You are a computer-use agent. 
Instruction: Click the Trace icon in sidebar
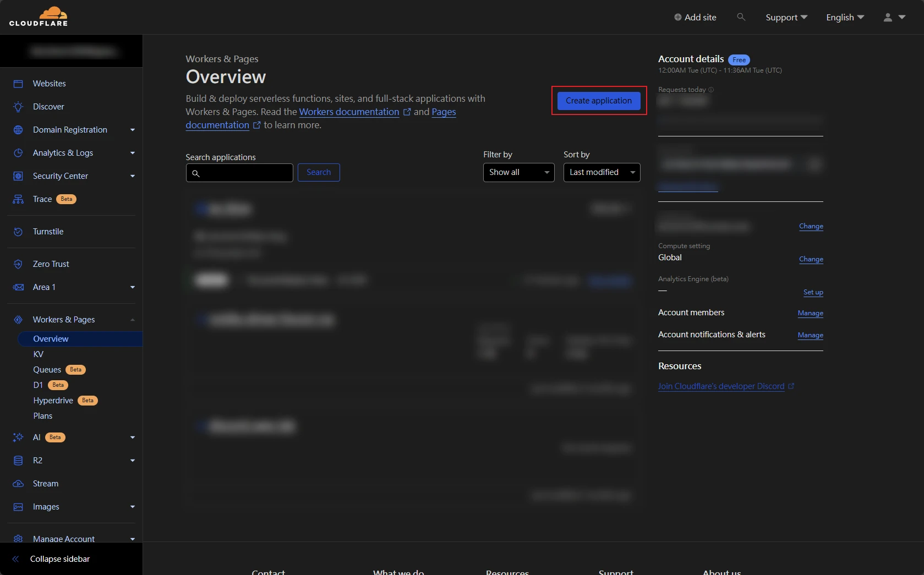click(x=18, y=199)
